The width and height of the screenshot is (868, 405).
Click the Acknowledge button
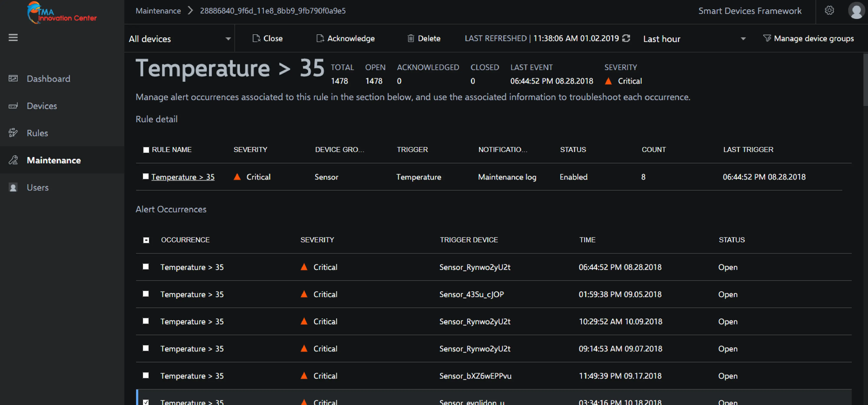[x=345, y=38]
